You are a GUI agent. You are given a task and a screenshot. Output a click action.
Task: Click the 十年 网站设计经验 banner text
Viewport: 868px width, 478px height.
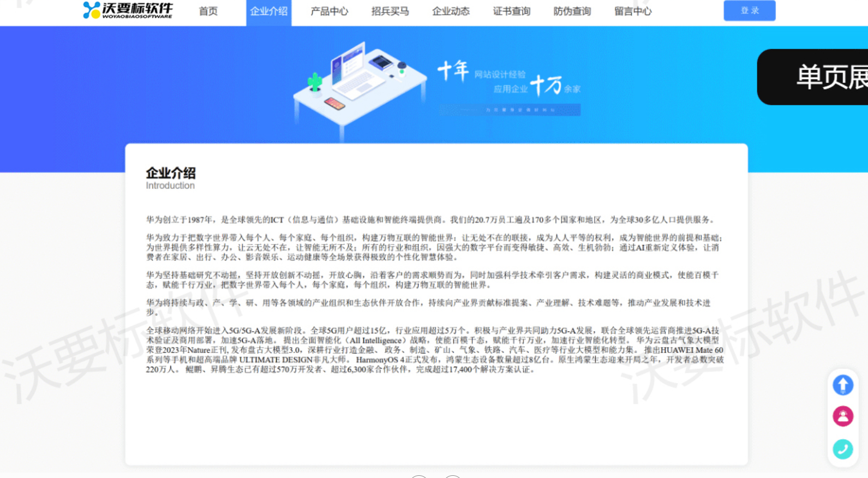point(482,72)
